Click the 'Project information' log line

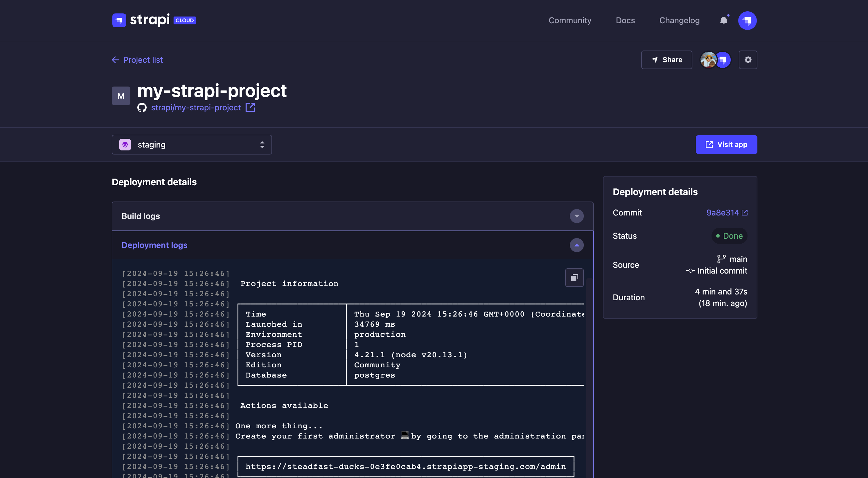(290, 284)
